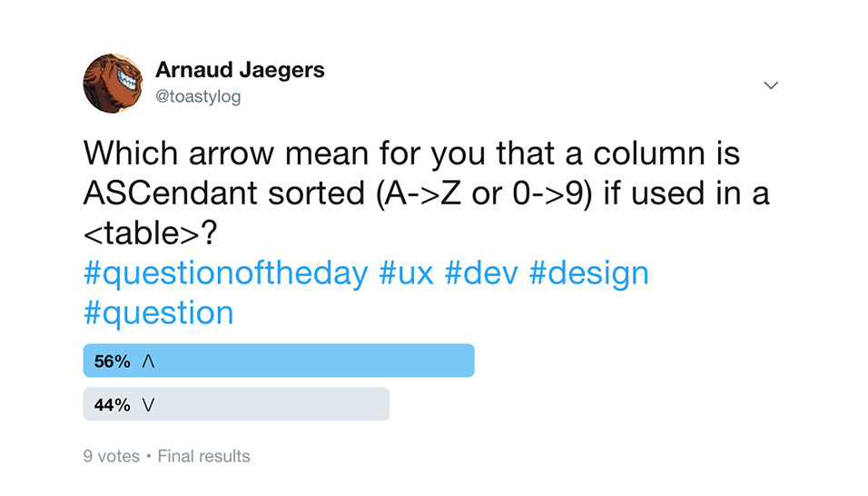
Task: Click the 56% percentage label
Action: 113,362
